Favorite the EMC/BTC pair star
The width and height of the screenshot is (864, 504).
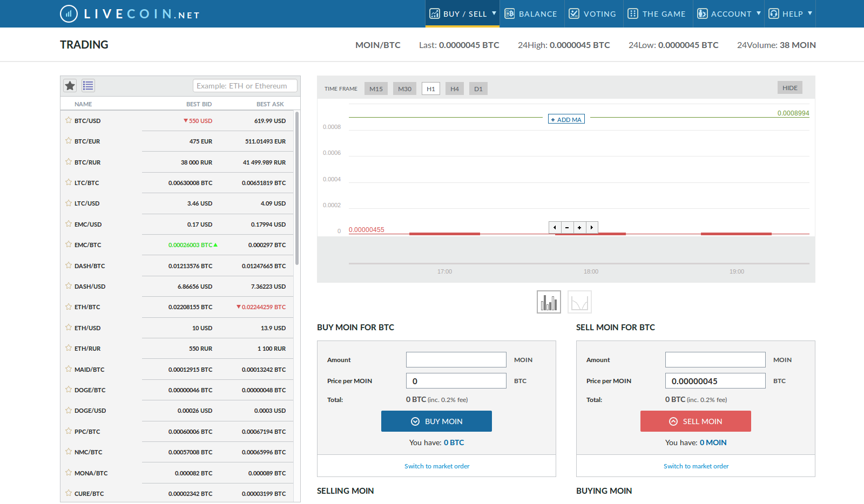coord(69,244)
